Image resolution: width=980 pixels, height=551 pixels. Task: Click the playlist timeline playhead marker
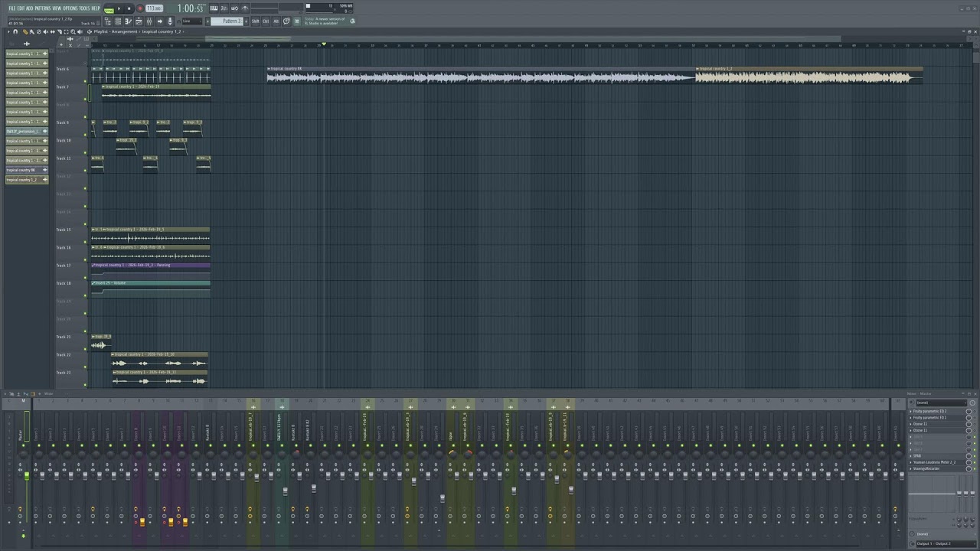pyautogui.click(x=324, y=44)
